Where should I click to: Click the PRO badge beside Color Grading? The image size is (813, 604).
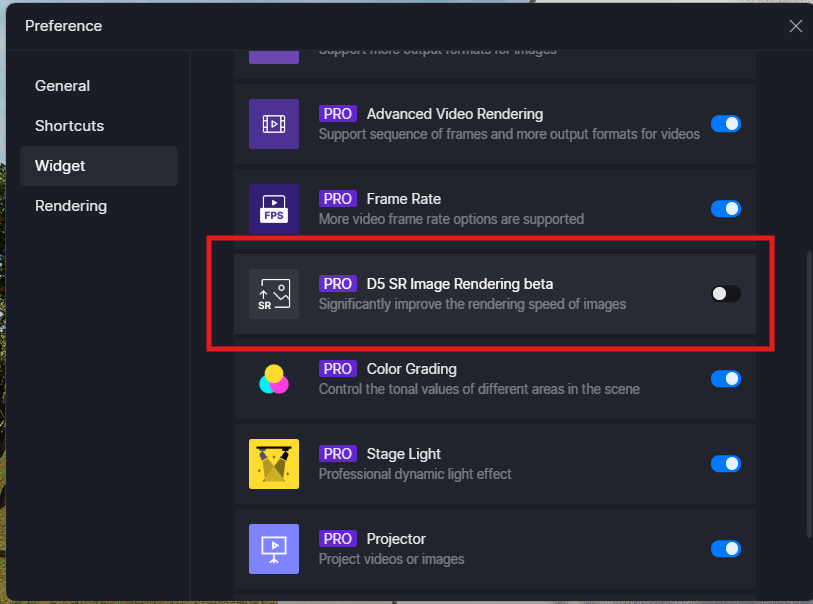(338, 369)
